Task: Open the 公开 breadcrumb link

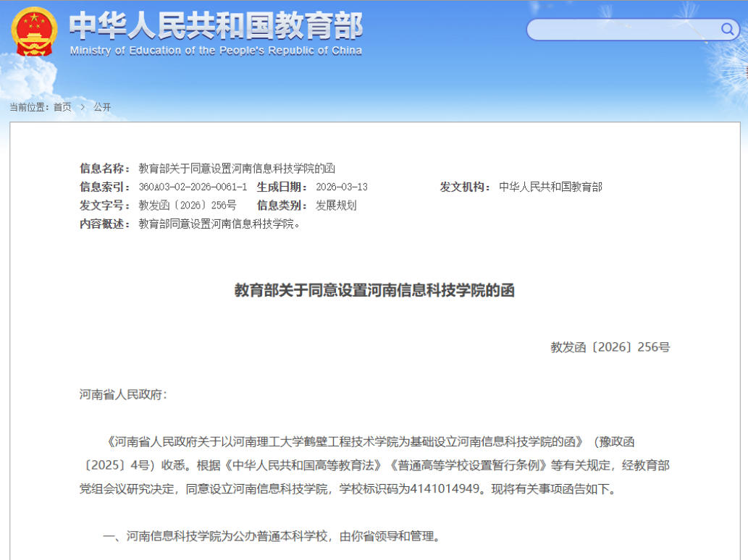Action: click(x=101, y=106)
